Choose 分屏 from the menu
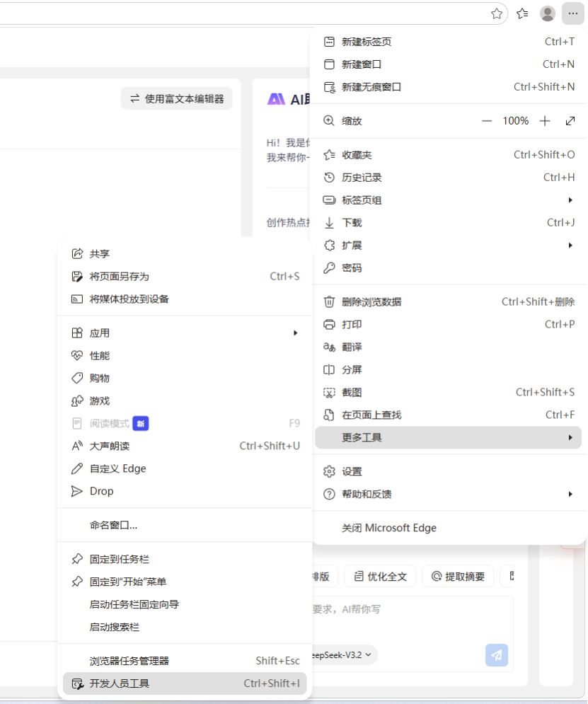This screenshot has height=704, width=588. [x=449, y=369]
